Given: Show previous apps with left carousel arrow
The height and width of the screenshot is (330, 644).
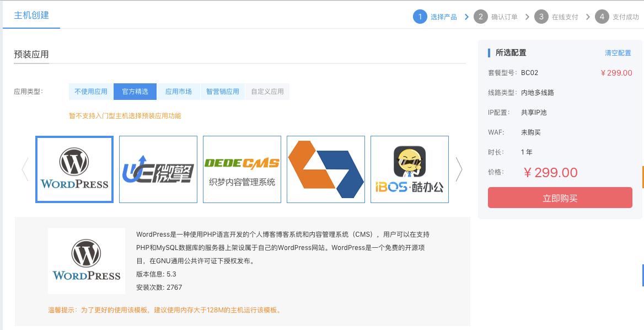Looking at the screenshot, I should [25, 169].
